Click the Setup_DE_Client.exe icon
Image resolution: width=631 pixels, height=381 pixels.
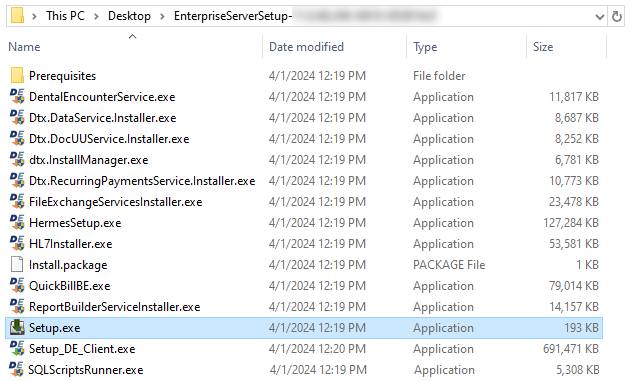(x=17, y=348)
